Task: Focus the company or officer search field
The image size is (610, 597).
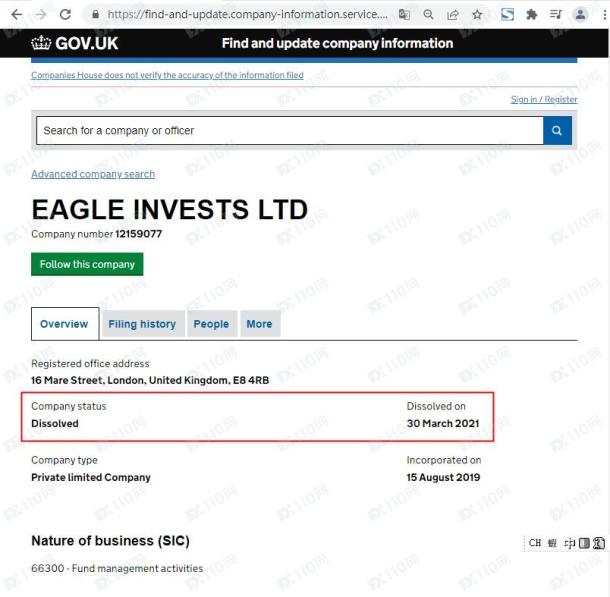Action: click(290, 130)
